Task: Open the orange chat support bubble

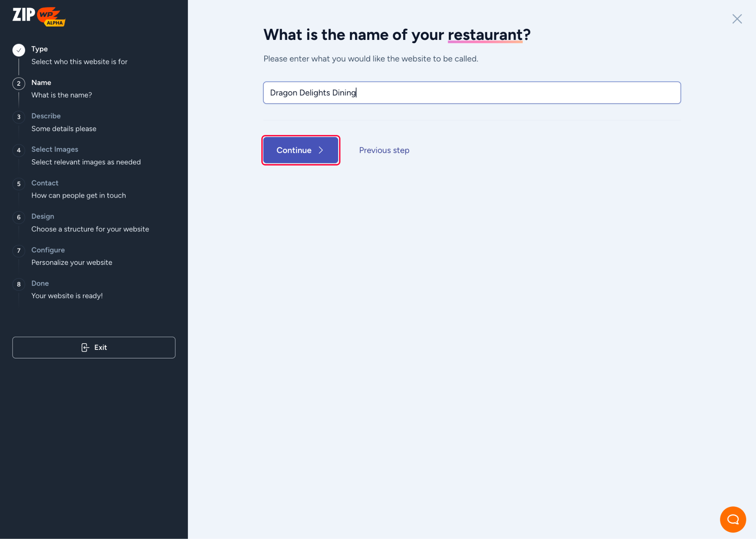Action: pos(733,519)
